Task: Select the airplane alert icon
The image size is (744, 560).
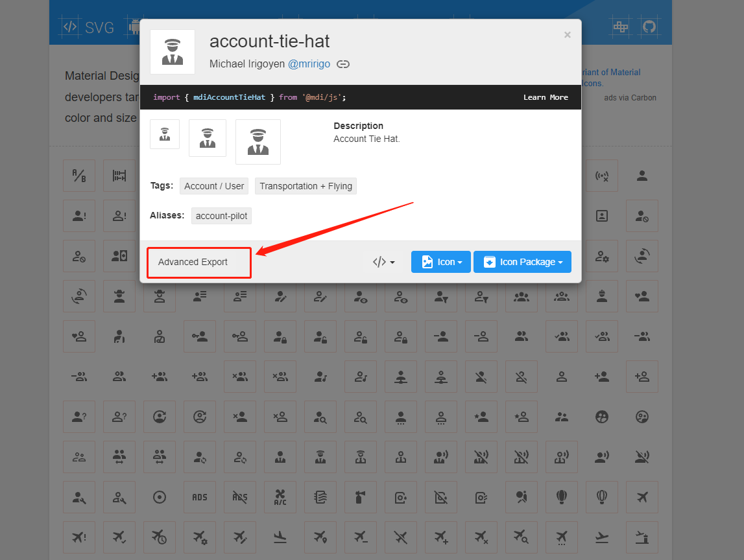Action: (x=79, y=537)
